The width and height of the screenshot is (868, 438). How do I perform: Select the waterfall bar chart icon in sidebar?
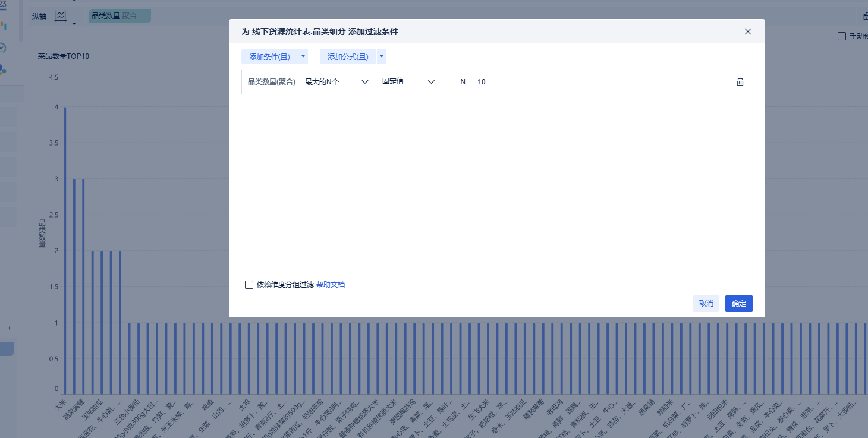click(x=4, y=26)
